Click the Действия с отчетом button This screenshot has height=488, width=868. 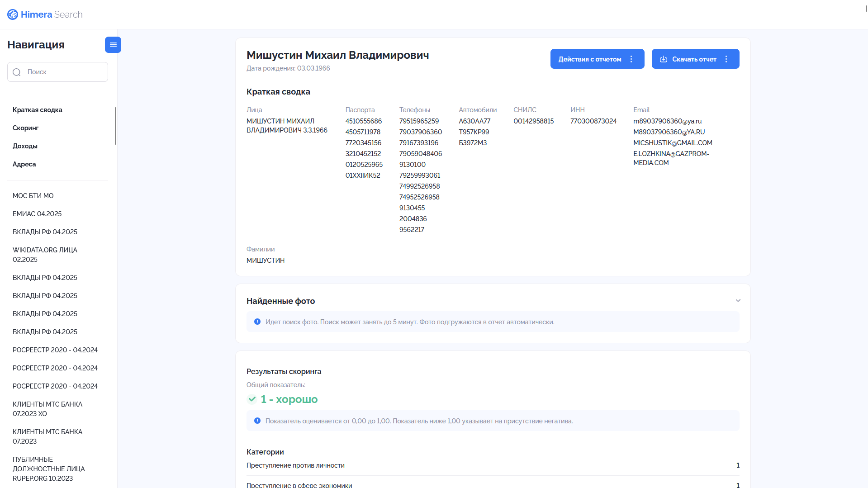click(x=597, y=59)
